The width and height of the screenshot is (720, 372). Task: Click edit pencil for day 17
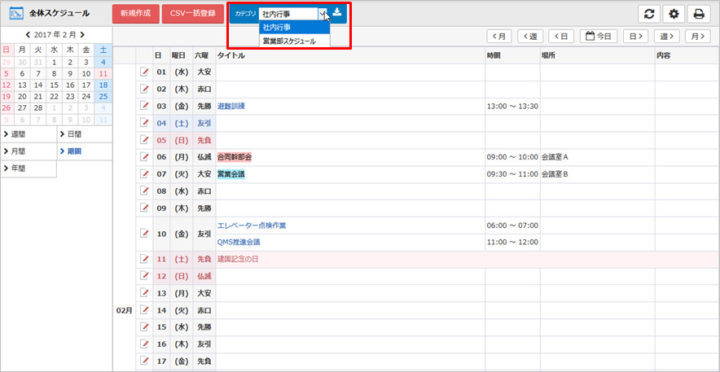click(x=144, y=361)
